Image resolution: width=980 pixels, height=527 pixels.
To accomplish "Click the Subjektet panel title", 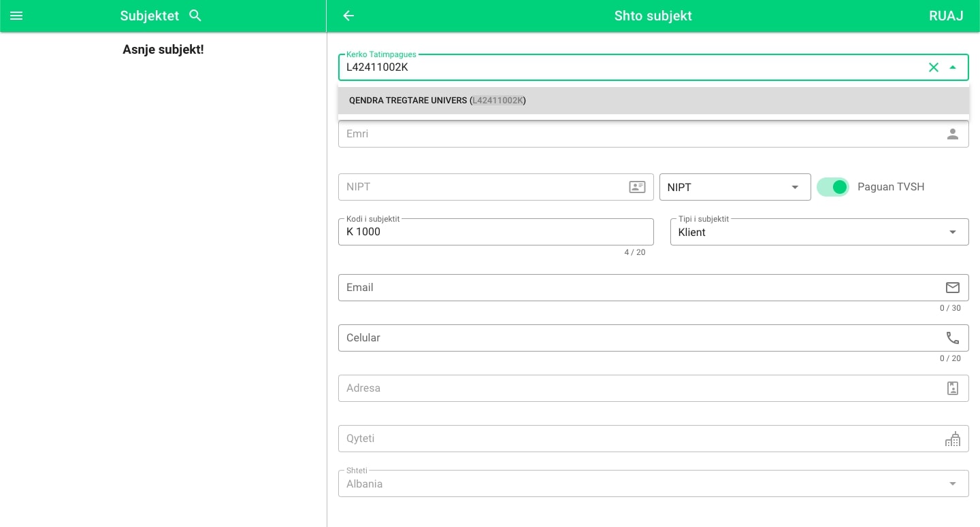I will click(x=150, y=16).
